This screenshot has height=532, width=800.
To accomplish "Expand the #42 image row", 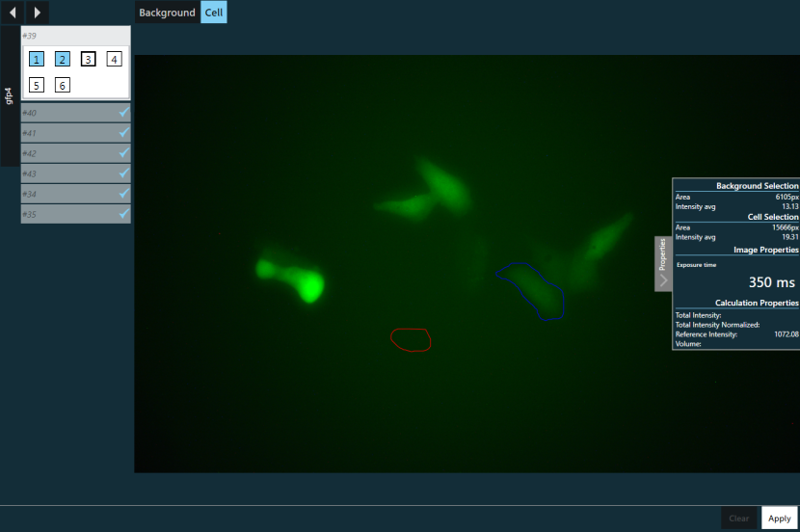I will (75, 153).
